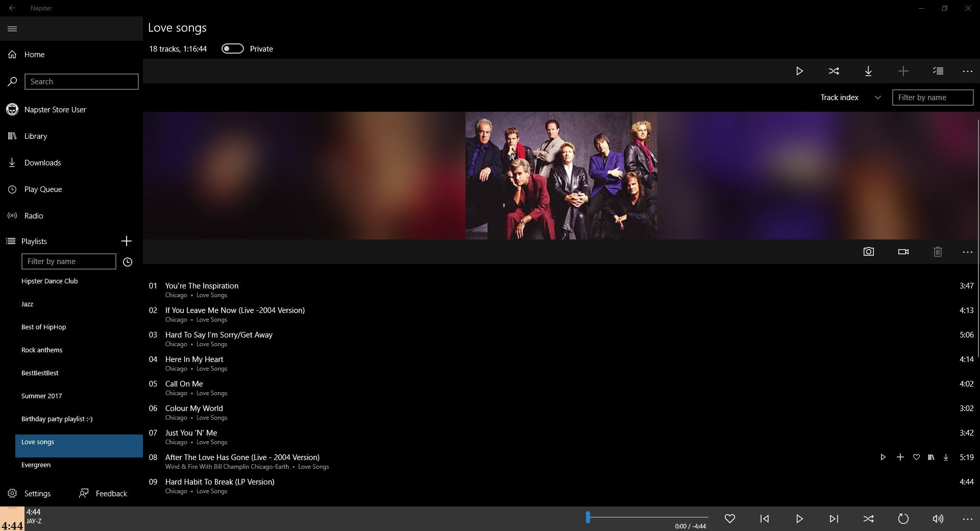The height and width of the screenshot is (531, 980).
Task: Shuffle the Love songs playlist
Action: tap(834, 71)
